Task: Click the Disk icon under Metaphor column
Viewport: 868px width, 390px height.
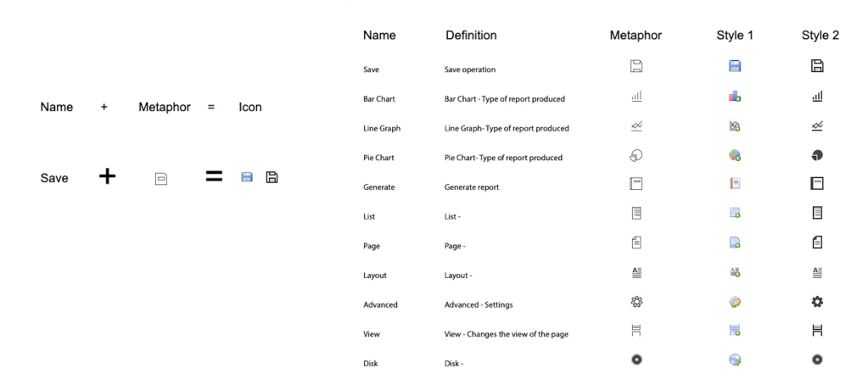Action: pyautogui.click(x=636, y=359)
